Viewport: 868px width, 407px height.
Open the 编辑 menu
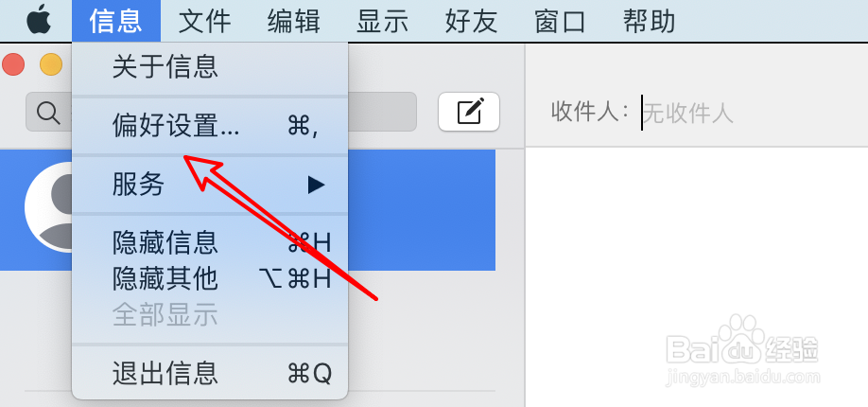coord(293,21)
